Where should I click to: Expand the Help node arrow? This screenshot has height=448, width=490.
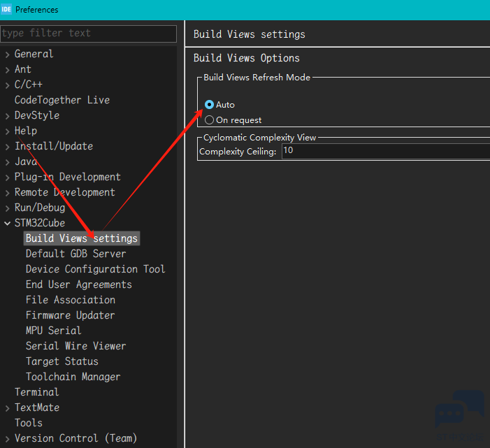[8, 131]
